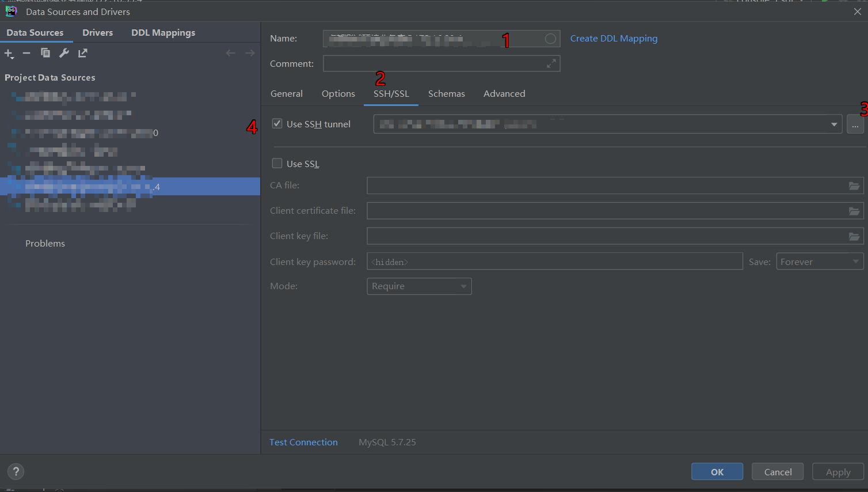The width and height of the screenshot is (868, 492).
Task: Click the Project Data Sources heading
Action: tap(50, 78)
